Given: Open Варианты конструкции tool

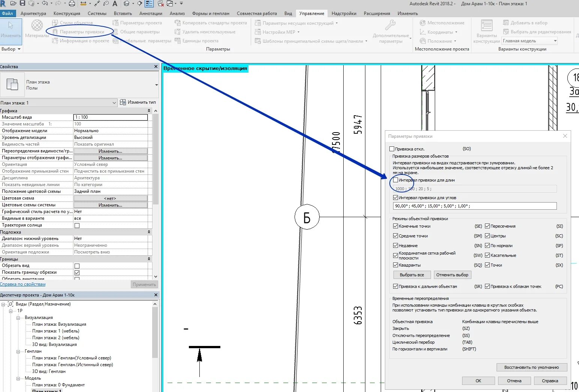Looking at the screenshot, I should click(486, 31).
